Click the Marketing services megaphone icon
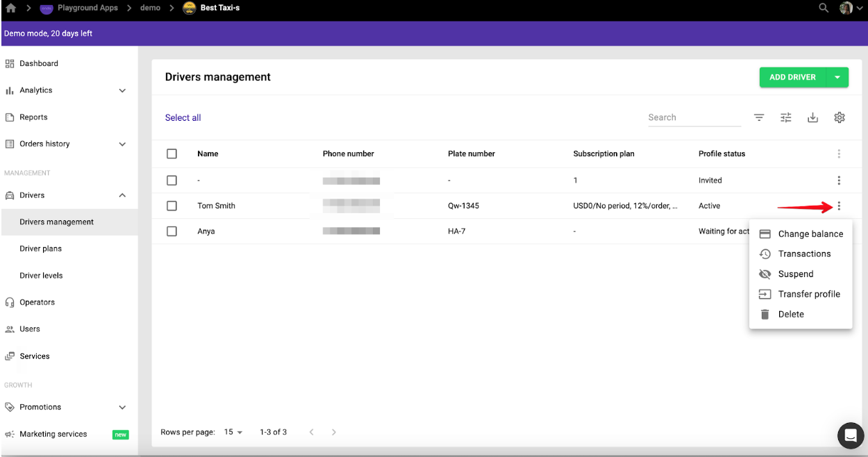Image resolution: width=868 pixels, height=457 pixels. click(10, 434)
